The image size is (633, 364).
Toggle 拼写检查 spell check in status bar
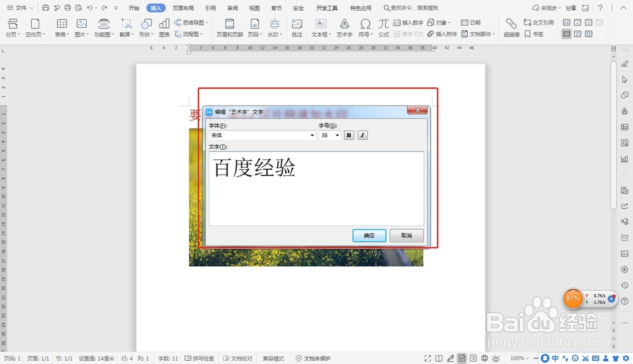coord(199,358)
